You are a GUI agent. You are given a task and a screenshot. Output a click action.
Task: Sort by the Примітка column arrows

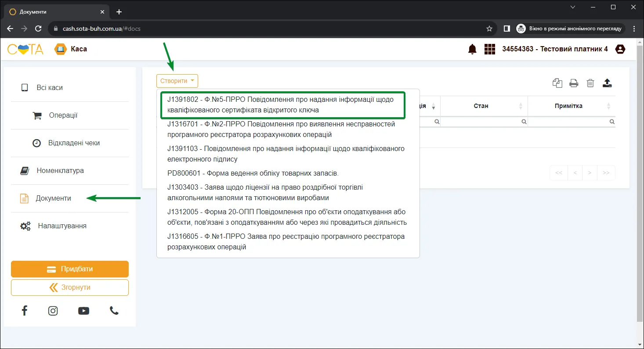pos(608,106)
